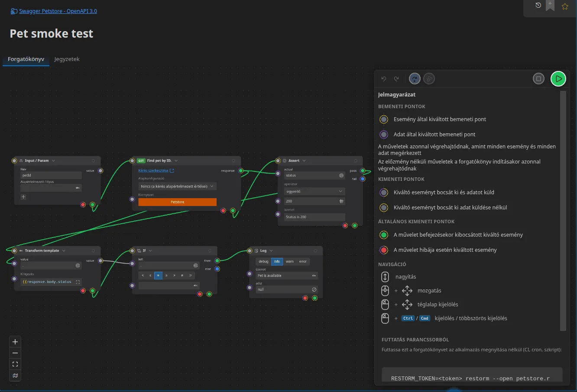Click the abc icon in Pet is available field
The image size is (577, 392).
(x=314, y=276)
